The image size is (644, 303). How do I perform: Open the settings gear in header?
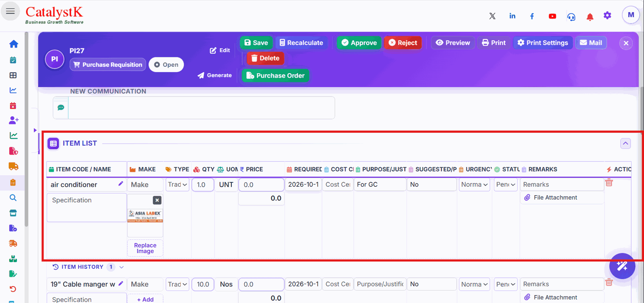click(x=607, y=15)
